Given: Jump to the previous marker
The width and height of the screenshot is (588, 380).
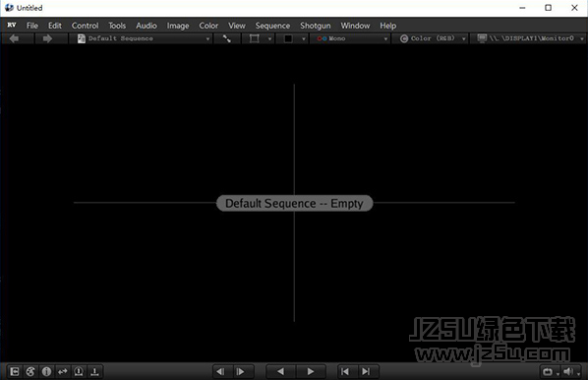Looking at the screenshot, I should [345, 372].
